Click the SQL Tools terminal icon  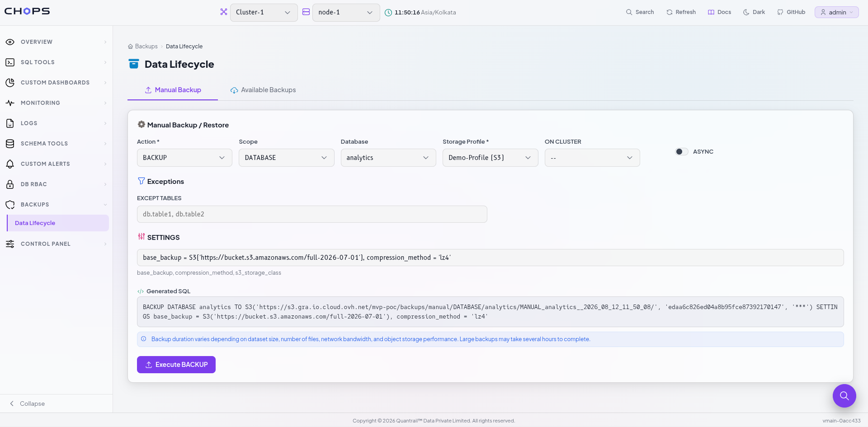click(10, 62)
